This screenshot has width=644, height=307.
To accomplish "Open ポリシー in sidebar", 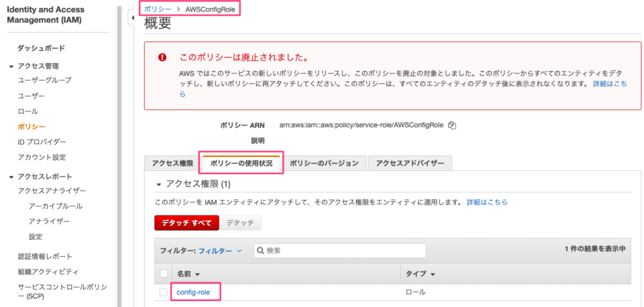I will (x=32, y=127).
